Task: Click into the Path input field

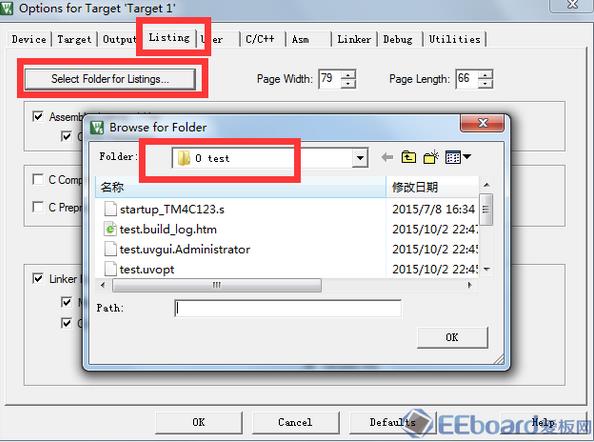Action: point(288,308)
